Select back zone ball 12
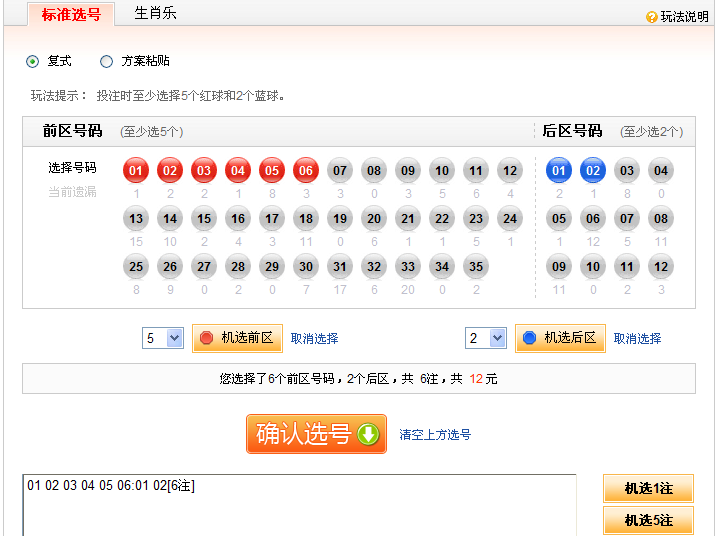The height and width of the screenshot is (536, 717). (x=660, y=266)
